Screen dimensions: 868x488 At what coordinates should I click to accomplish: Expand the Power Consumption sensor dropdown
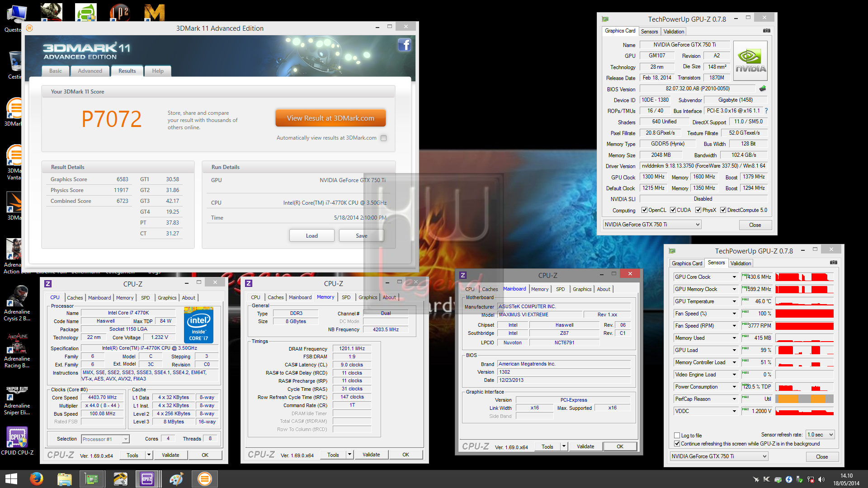[734, 387]
